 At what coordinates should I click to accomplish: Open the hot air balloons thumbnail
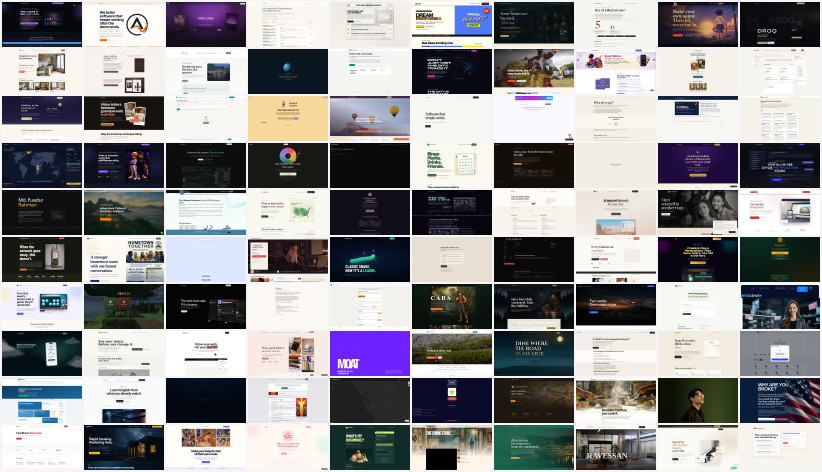tap(370, 118)
